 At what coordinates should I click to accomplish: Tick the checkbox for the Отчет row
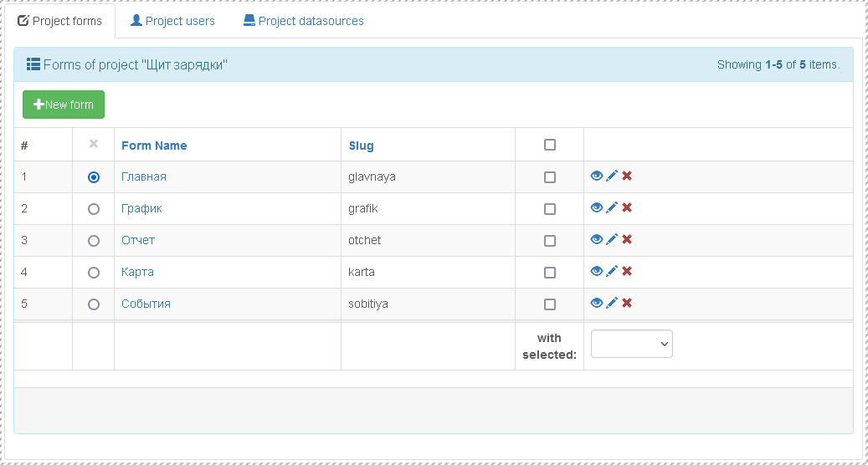(x=550, y=241)
